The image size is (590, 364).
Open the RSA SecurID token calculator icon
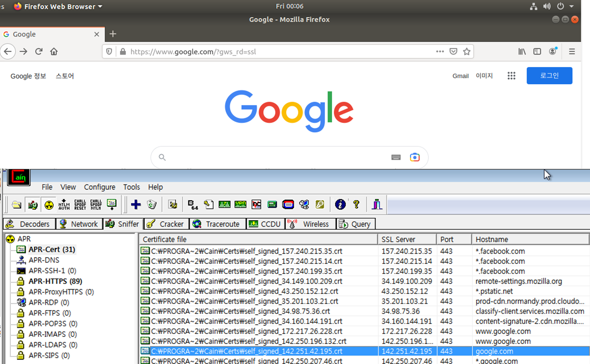tap(288, 205)
